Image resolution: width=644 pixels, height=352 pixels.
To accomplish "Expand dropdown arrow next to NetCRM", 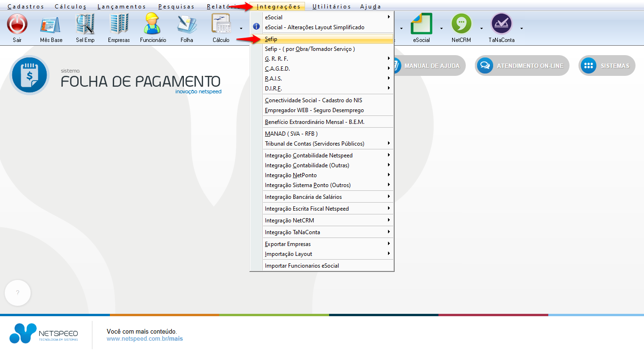I will coord(481,28).
